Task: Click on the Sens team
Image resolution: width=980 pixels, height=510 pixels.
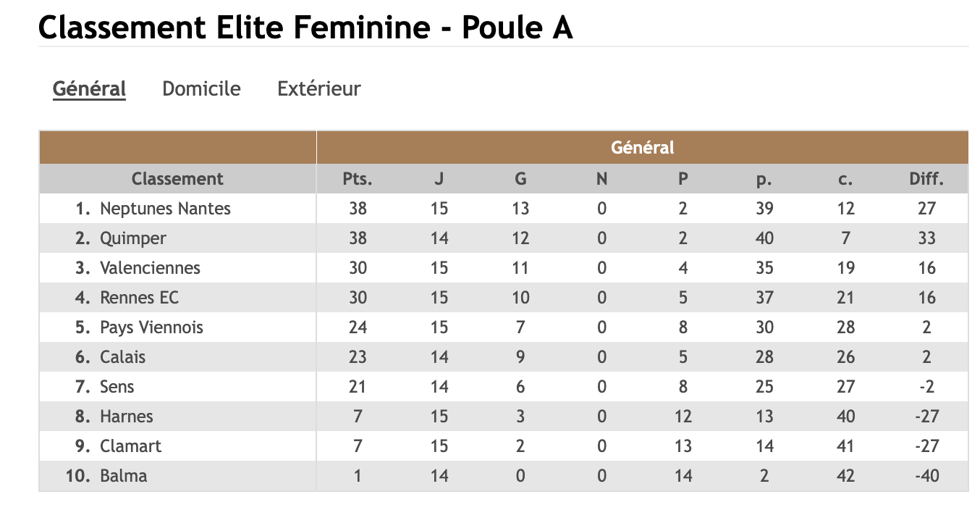Action: click(117, 387)
